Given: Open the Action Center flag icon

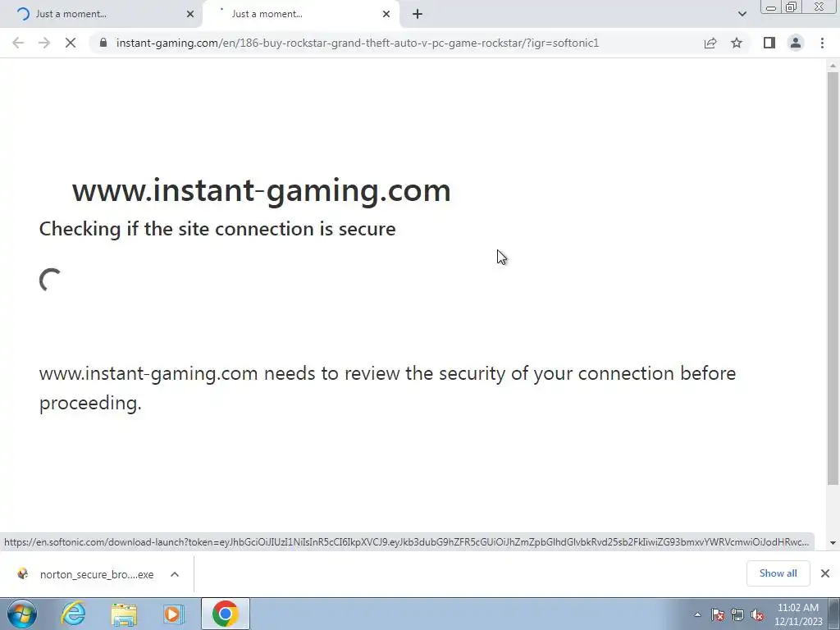Looking at the screenshot, I should click(x=718, y=614).
